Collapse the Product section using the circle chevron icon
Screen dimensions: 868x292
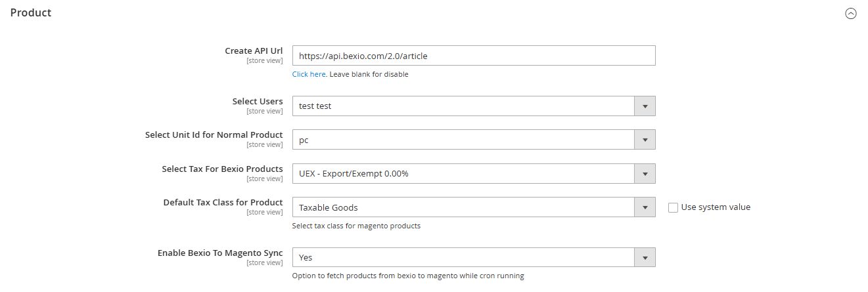click(x=850, y=13)
